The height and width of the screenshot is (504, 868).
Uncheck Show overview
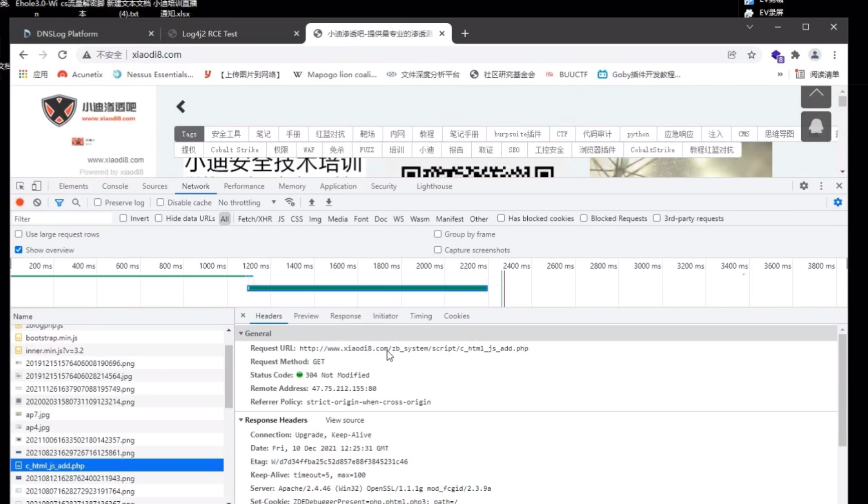(x=19, y=250)
